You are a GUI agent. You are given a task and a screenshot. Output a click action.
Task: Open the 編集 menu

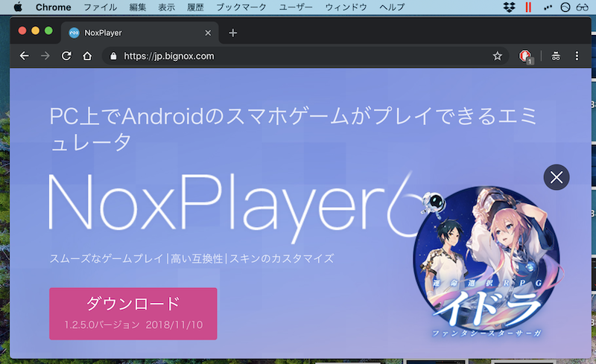point(138,7)
